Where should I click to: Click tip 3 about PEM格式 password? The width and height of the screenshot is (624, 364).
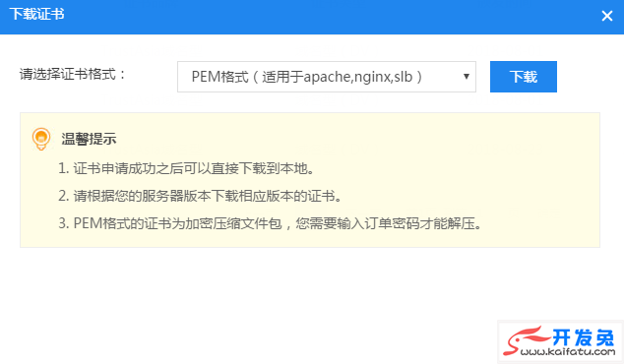click(x=270, y=223)
